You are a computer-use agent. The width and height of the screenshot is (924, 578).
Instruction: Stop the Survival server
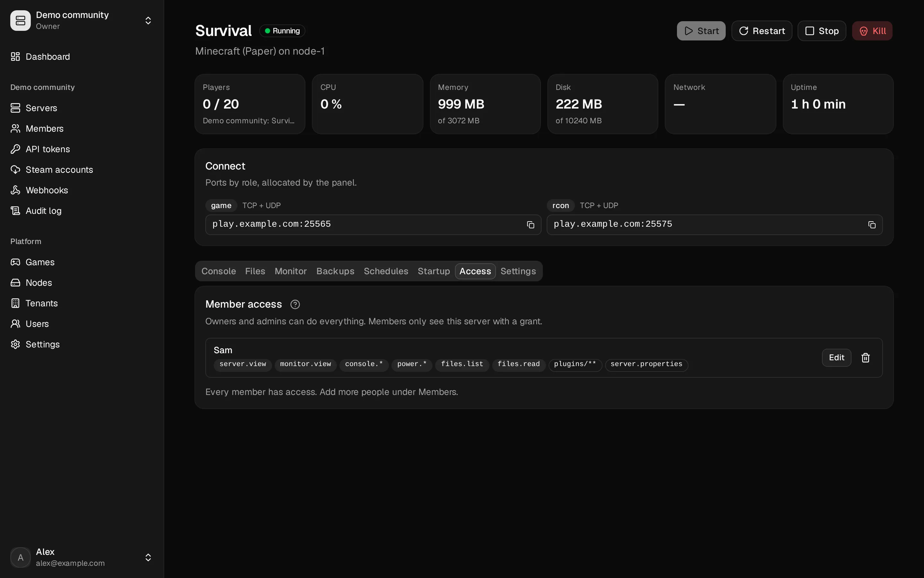click(822, 31)
